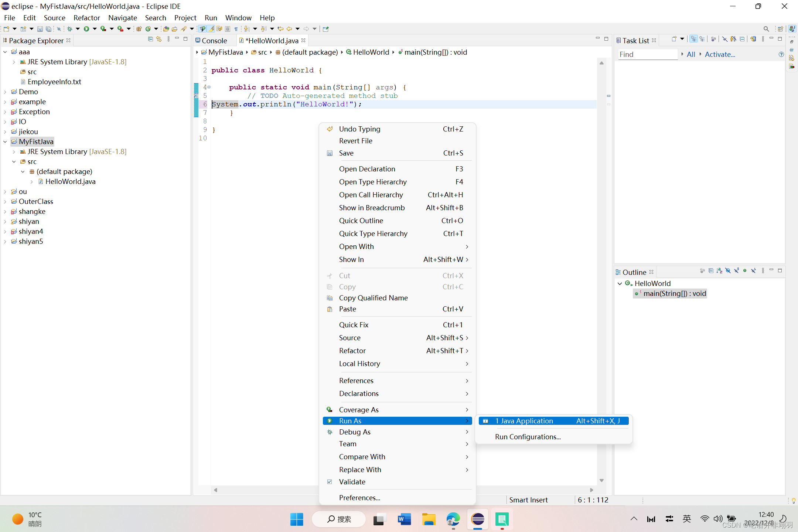798x532 pixels.
Task: Click the editor vertical scrollbar down arrow
Action: (601, 480)
